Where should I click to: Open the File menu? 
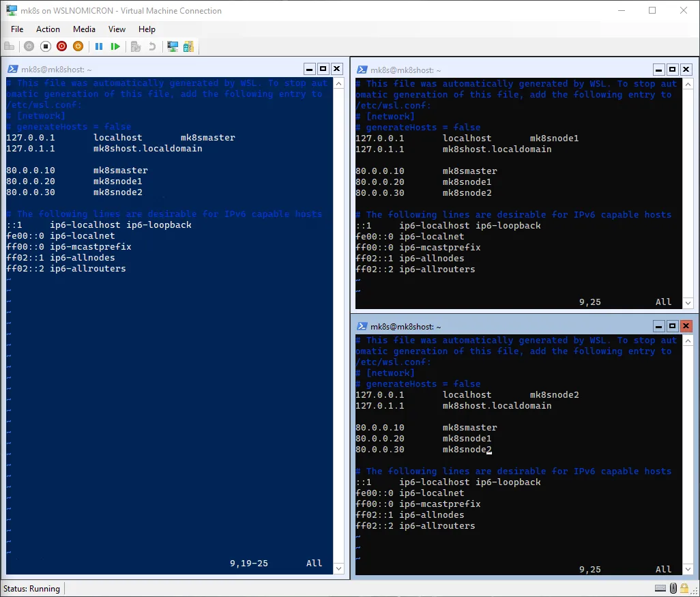coord(17,29)
